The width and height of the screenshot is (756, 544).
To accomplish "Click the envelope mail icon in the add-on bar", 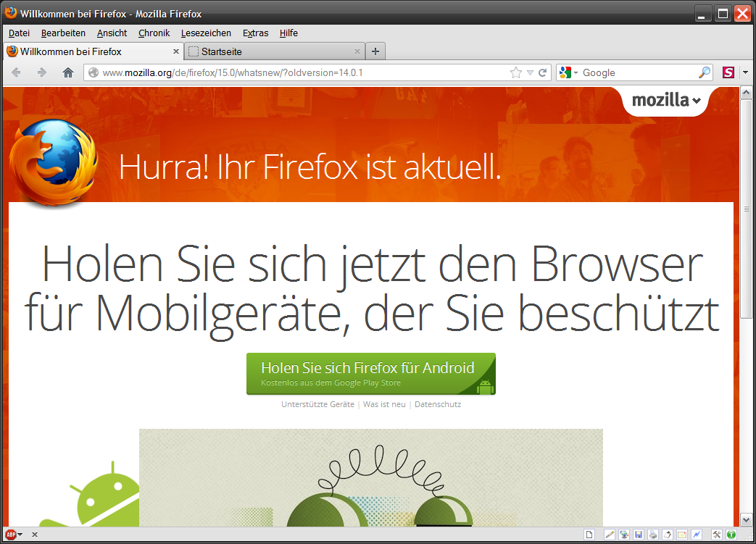I will coord(682,535).
